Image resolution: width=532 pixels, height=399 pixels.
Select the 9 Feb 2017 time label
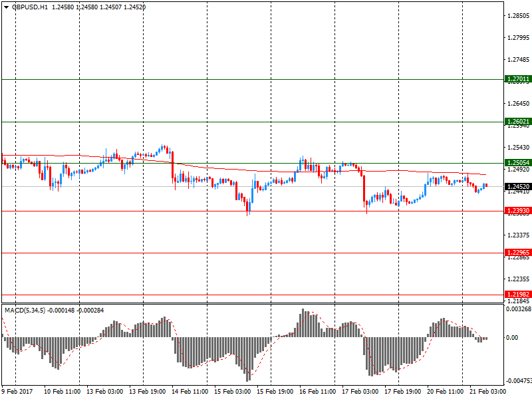tap(17, 392)
